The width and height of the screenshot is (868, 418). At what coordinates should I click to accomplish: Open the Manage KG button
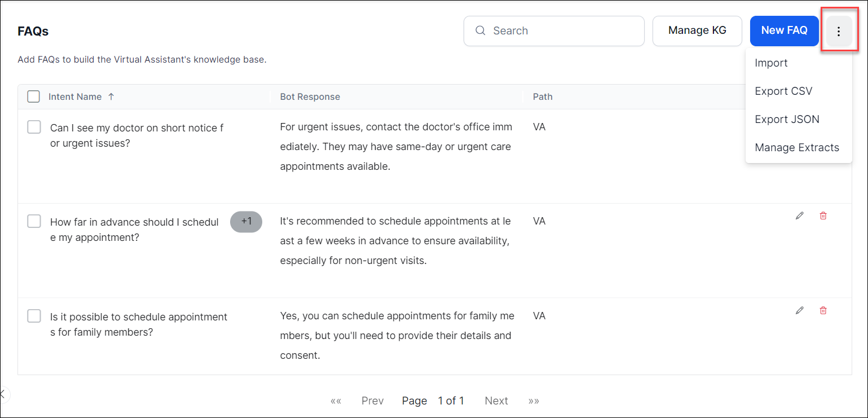[697, 30]
